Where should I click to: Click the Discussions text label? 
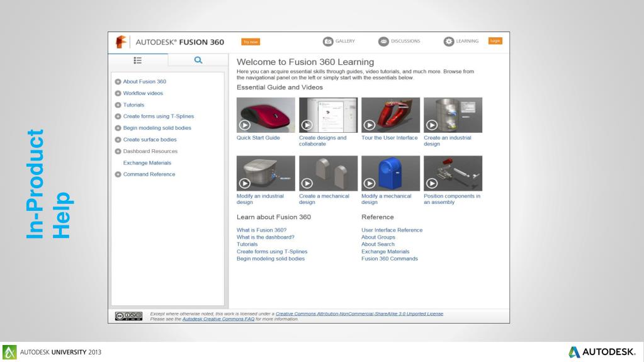click(405, 41)
